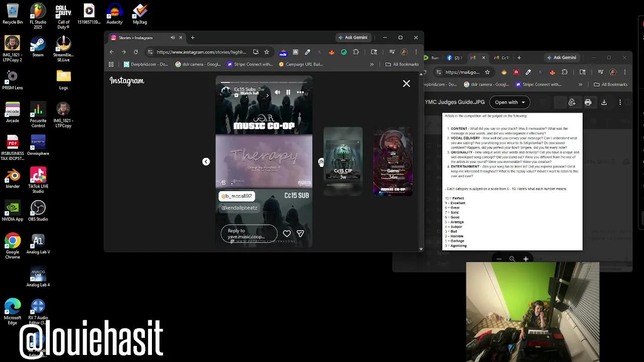Go to previous story with left arrow

pyautogui.click(x=206, y=161)
